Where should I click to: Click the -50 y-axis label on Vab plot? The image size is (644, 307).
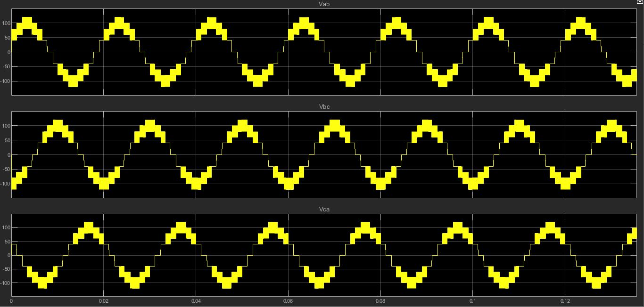pos(6,66)
